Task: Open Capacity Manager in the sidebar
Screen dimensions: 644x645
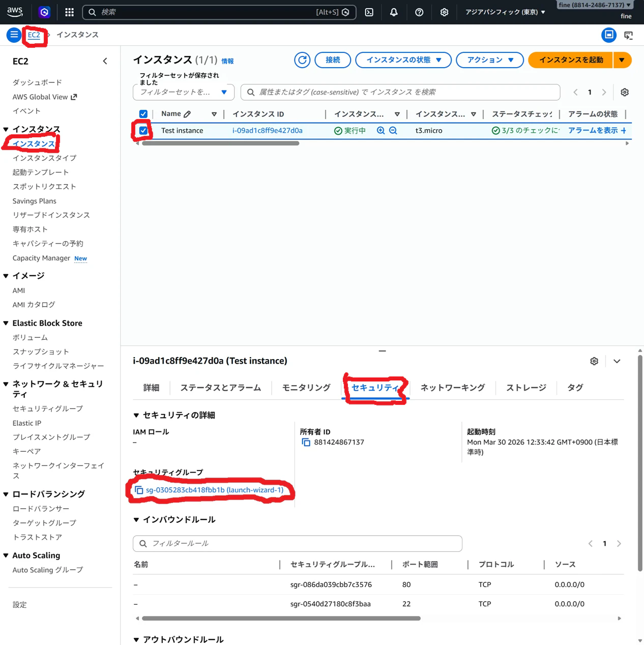Action: click(41, 258)
